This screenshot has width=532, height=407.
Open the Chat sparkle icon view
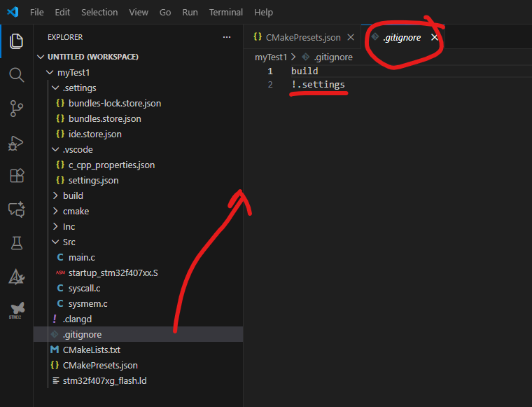17,209
